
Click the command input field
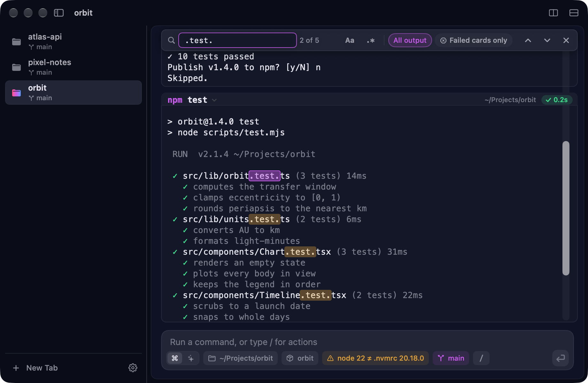click(x=367, y=342)
